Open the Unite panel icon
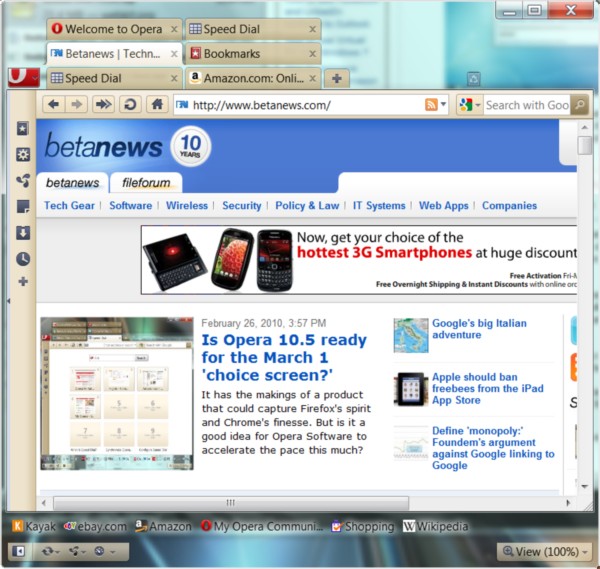The height and width of the screenshot is (569, 600). pyautogui.click(x=23, y=180)
